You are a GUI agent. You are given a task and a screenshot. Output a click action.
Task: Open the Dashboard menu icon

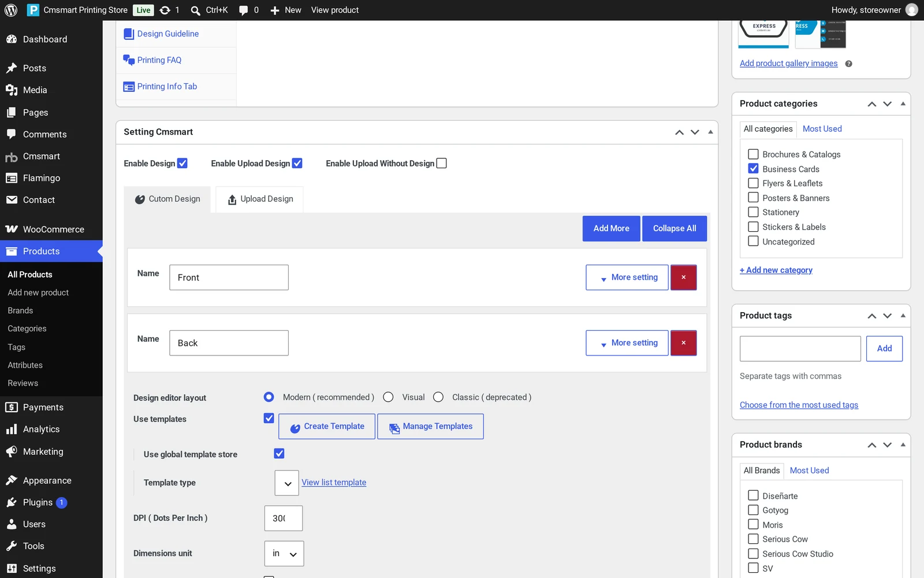coord(12,39)
